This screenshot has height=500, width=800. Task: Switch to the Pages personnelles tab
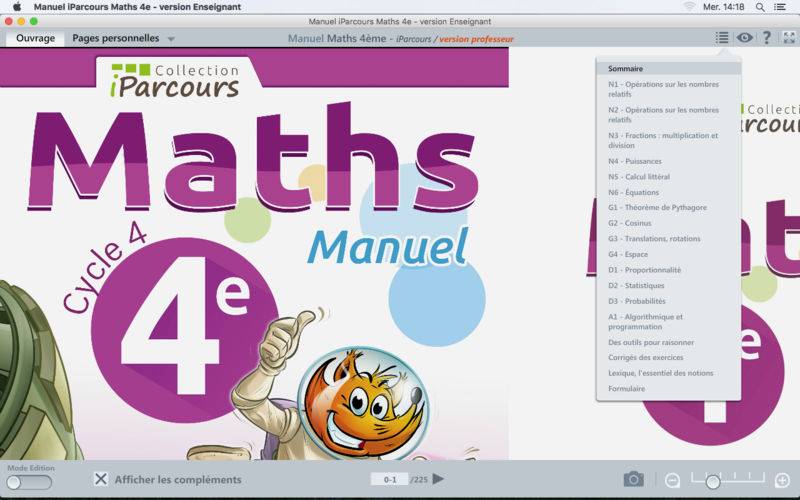point(116,38)
